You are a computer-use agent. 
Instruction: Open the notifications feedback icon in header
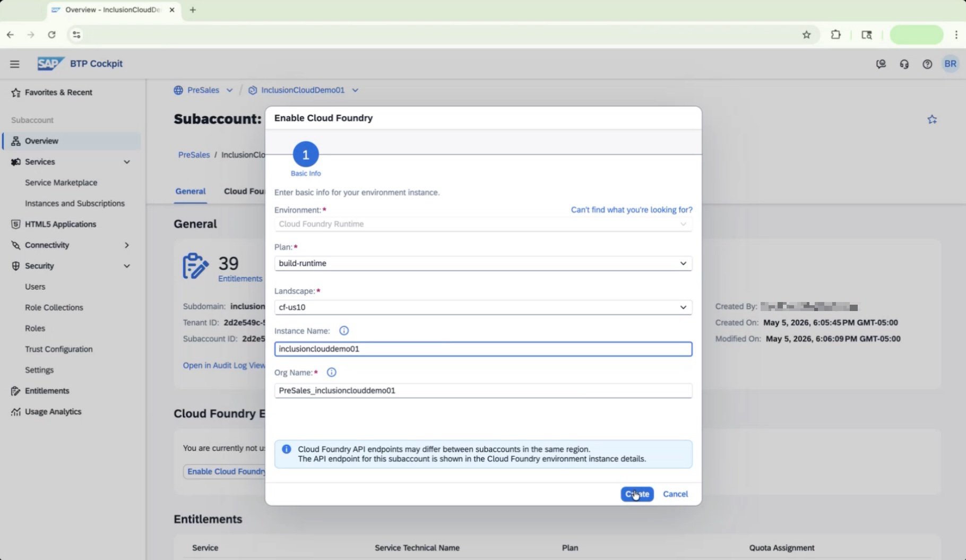[881, 64]
